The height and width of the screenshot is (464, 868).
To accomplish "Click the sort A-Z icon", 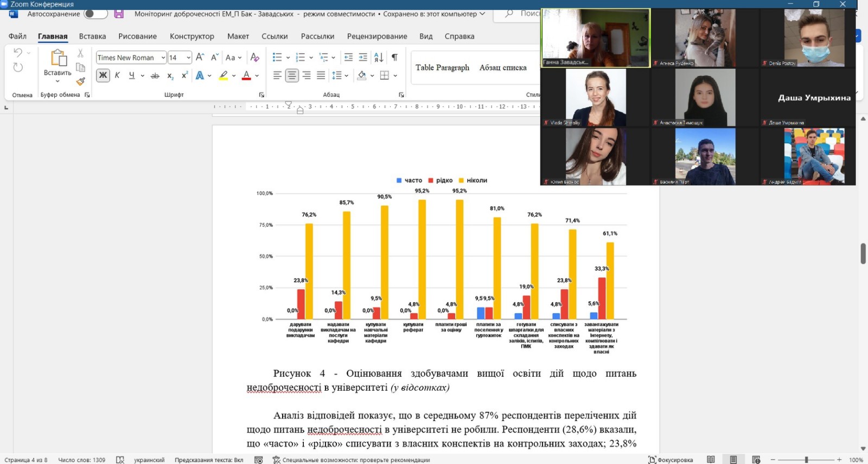I will point(379,58).
